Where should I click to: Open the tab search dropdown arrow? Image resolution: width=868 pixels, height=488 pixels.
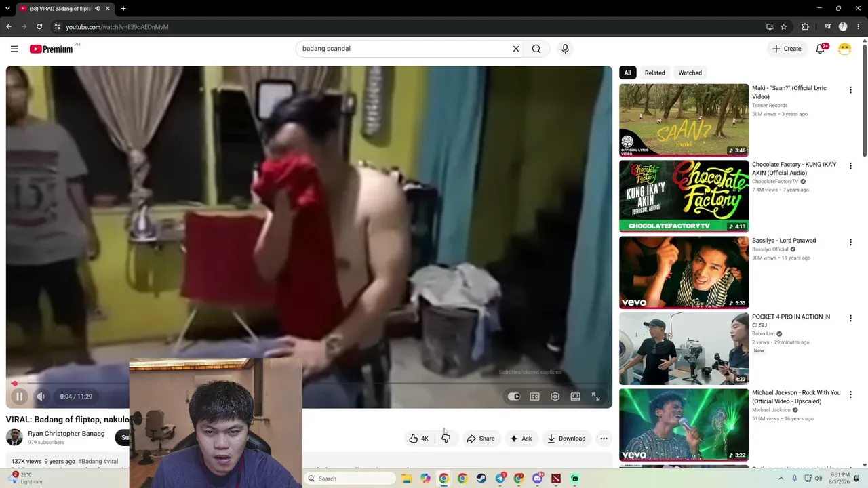(x=6, y=9)
